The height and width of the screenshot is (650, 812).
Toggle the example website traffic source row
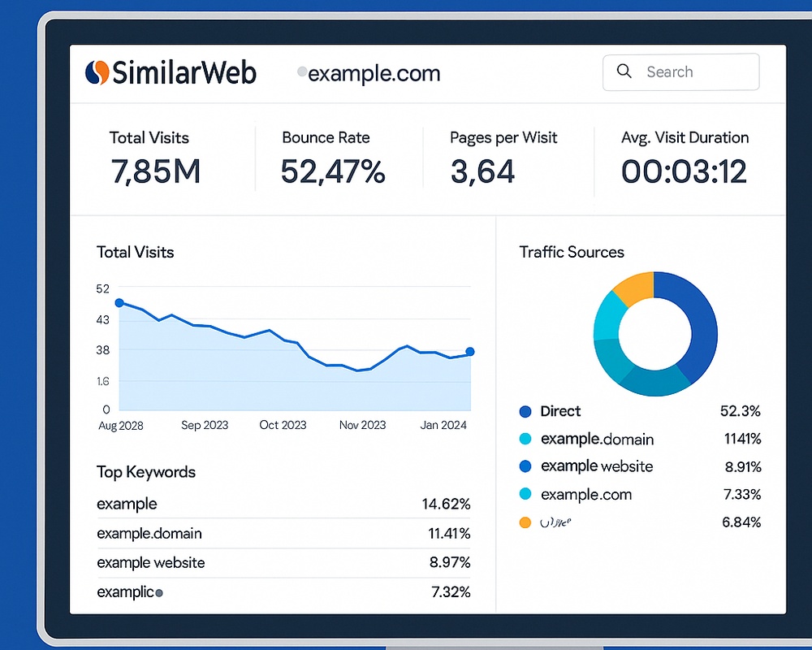597,466
